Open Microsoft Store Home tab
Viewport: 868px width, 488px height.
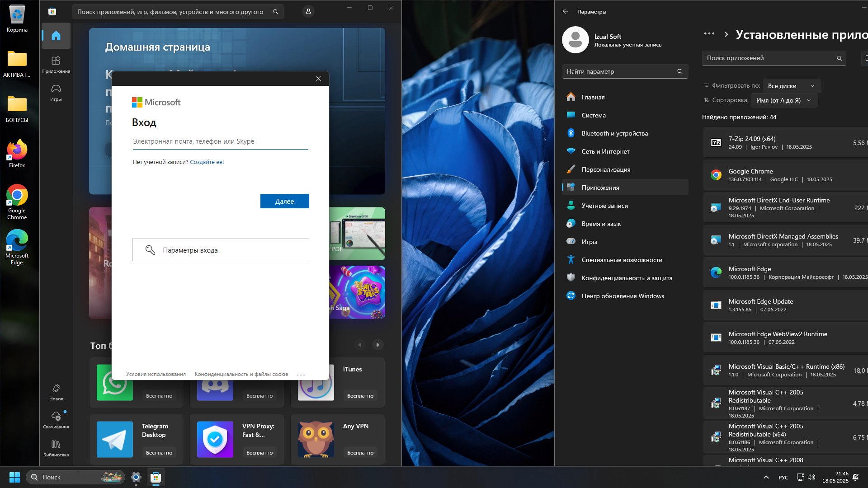coord(56,36)
